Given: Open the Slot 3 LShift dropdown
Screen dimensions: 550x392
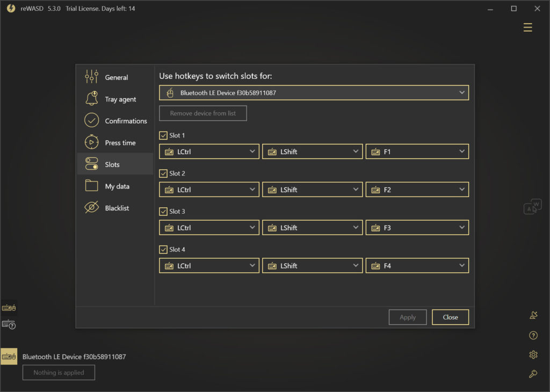Looking at the screenshot, I should [x=312, y=228].
